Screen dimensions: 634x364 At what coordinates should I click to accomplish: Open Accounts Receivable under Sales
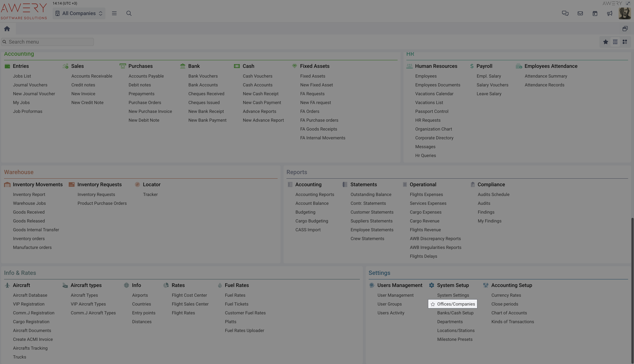[92, 76]
